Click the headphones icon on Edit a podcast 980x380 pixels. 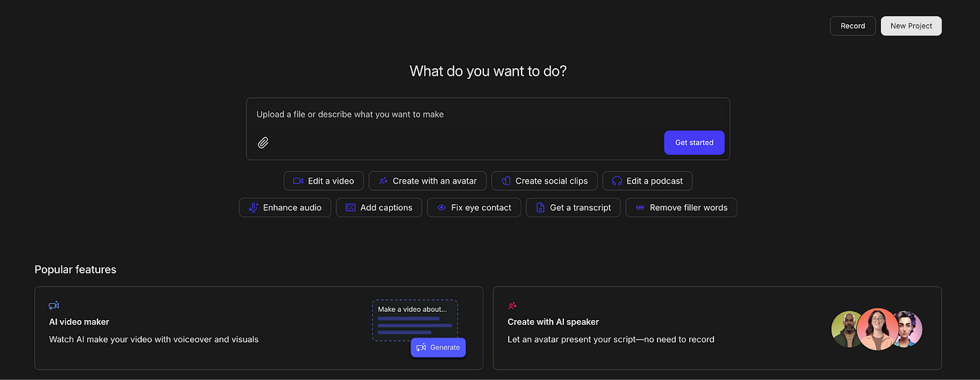[617, 181]
